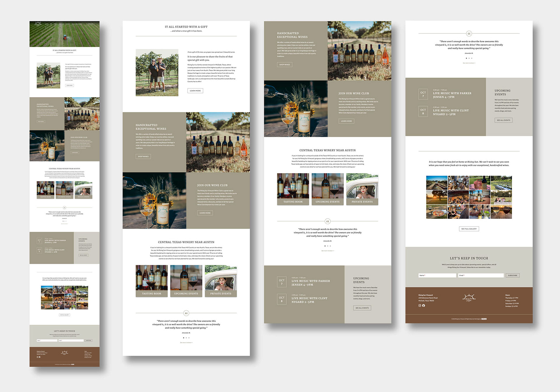Click SEE FULL GALLERY button in the rightmost panel
Image resolution: width=560 pixels, height=392 pixels.
click(469, 229)
